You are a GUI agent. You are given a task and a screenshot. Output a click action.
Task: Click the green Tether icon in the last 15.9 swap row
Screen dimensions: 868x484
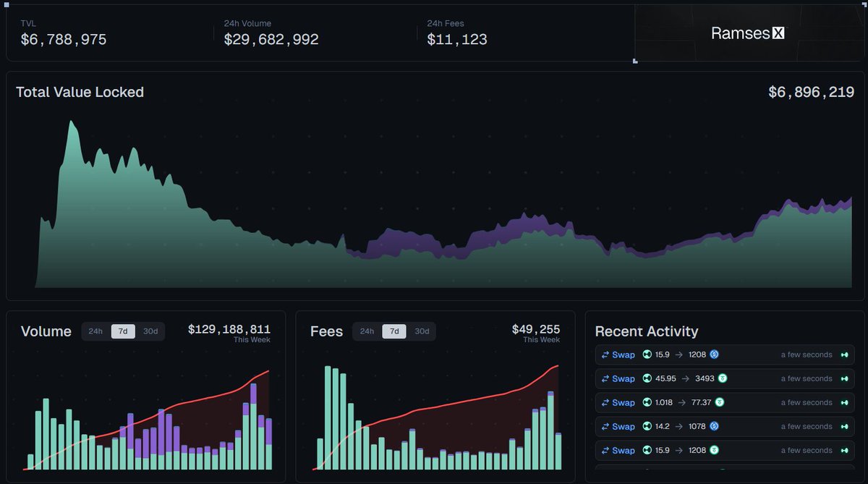714,450
